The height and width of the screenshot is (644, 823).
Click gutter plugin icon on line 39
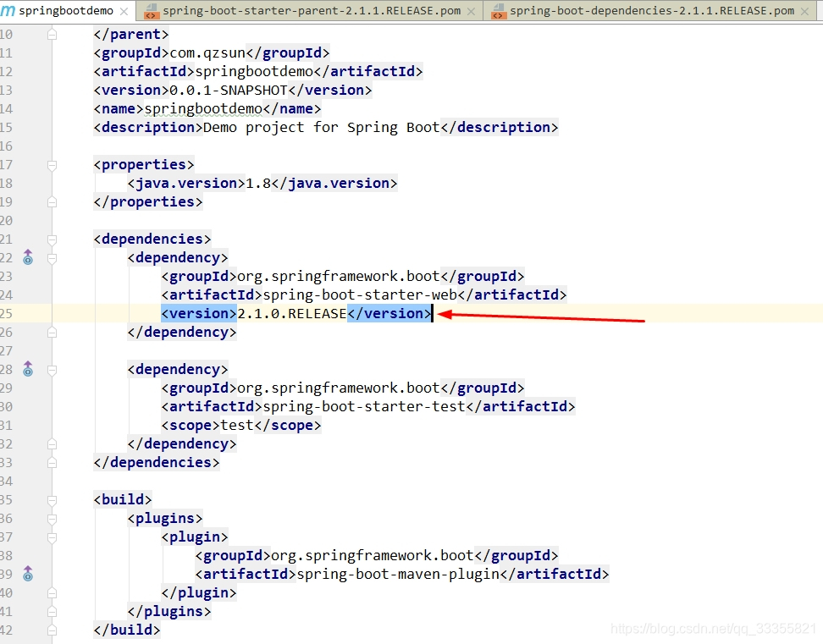[28, 574]
